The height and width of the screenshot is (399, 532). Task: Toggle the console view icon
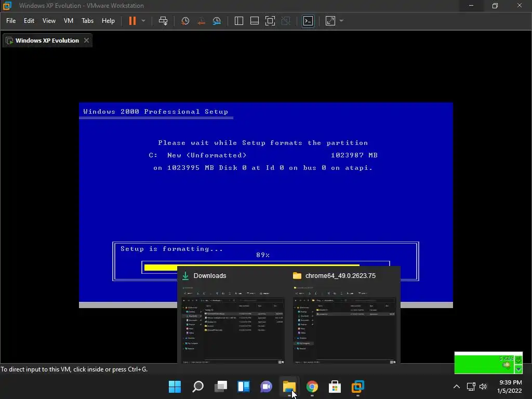pos(308,21)
